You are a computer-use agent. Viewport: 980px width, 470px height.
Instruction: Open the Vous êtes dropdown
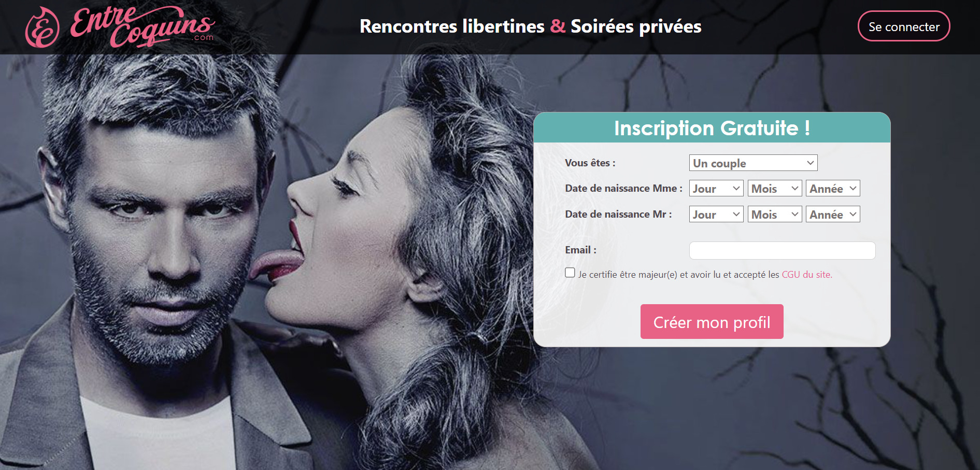click(753, 163)
